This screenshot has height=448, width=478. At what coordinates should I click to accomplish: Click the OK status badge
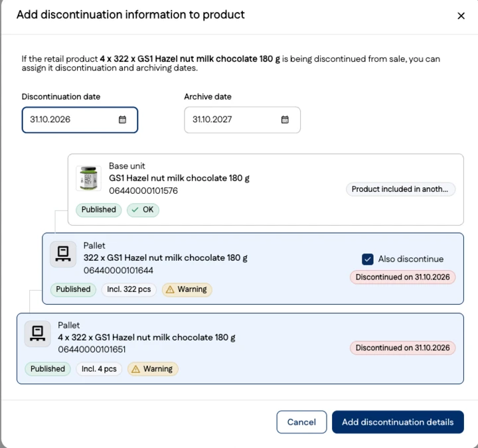click(143, 210)
